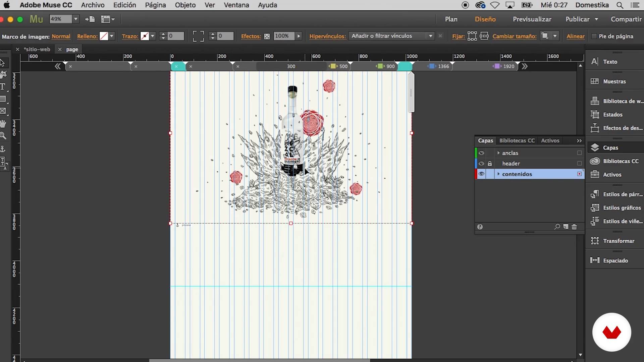644x362 pixels.
Task: Click the corner radius bracket icon
Action: (198, 36)
